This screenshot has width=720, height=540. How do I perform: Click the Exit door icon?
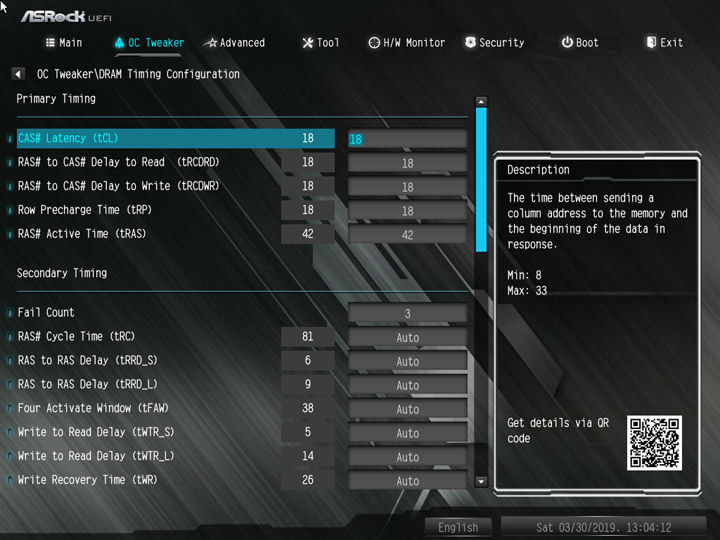coord(651,42)
